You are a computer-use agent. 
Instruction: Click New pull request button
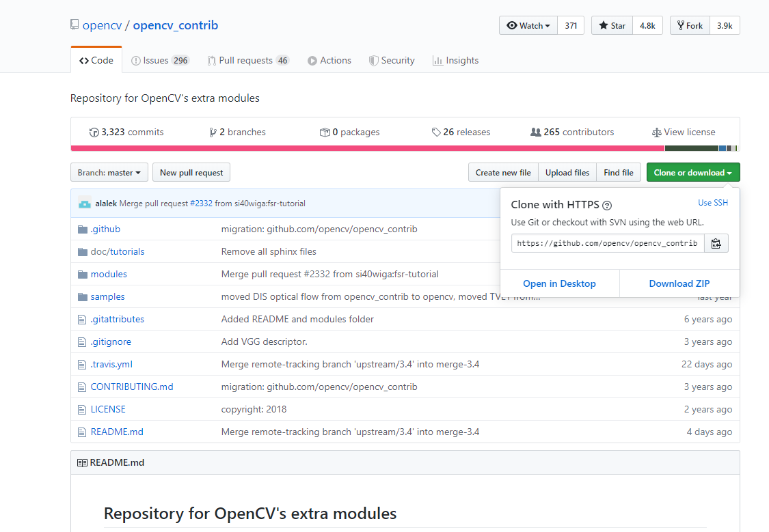click(x=191, y=172)
